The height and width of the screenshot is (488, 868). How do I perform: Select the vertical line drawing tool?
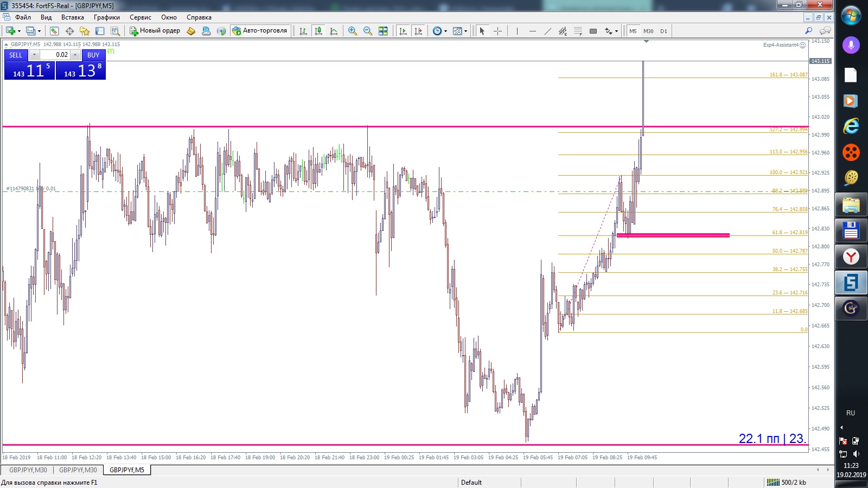coord(517,31)
